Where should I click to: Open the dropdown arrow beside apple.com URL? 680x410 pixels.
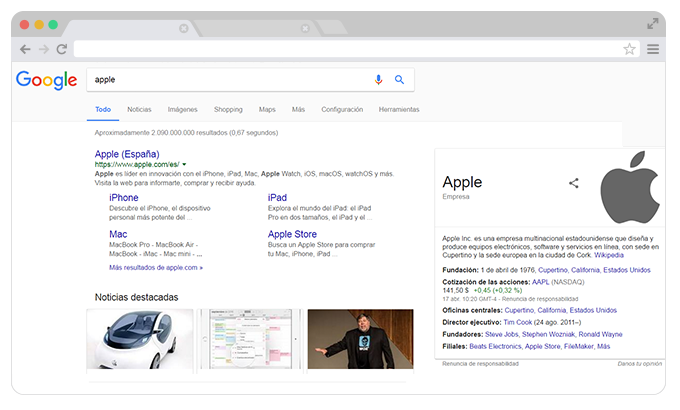tap(184, 164)
